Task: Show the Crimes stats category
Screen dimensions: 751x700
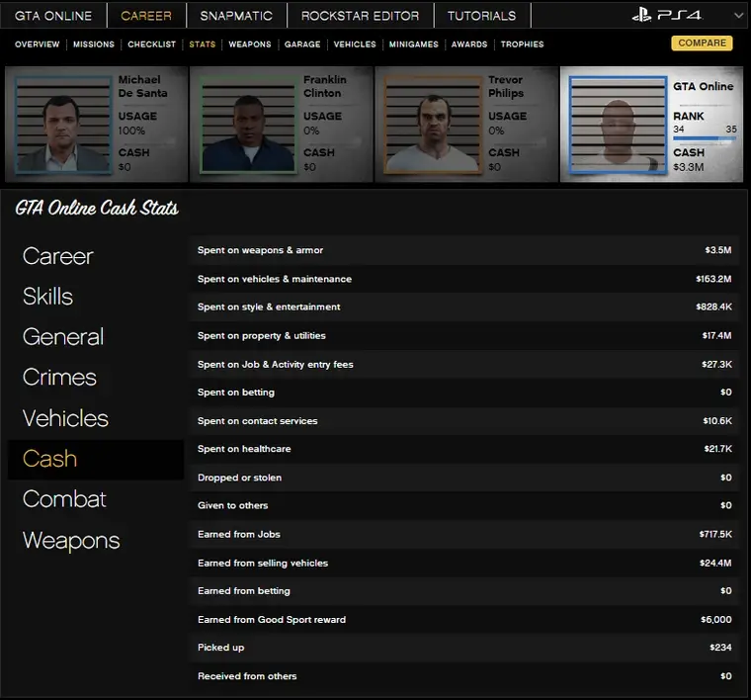Action: [59, 378]
